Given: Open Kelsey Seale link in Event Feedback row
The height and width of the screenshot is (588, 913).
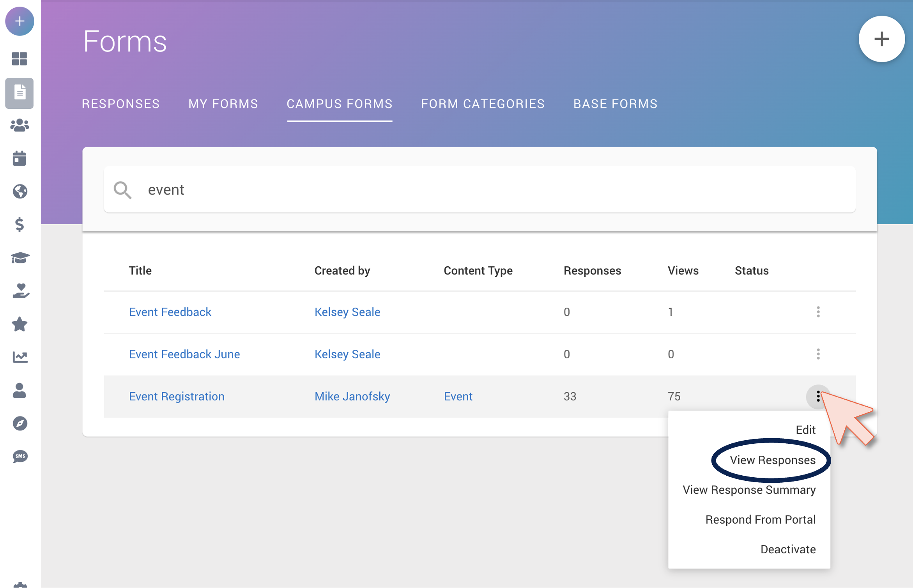Looking at the screenshot, I should pos(347,312).
